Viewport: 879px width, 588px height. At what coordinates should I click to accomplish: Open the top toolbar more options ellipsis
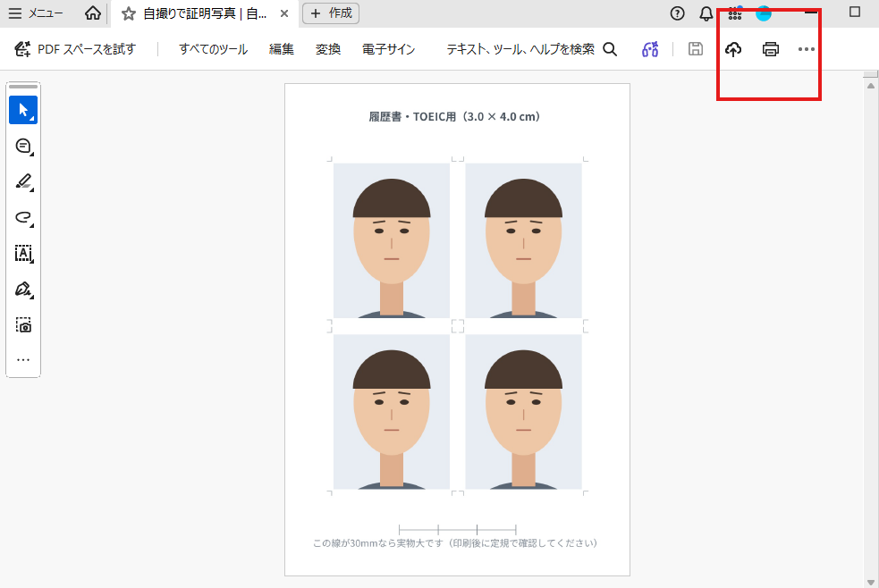coord(807,49)
